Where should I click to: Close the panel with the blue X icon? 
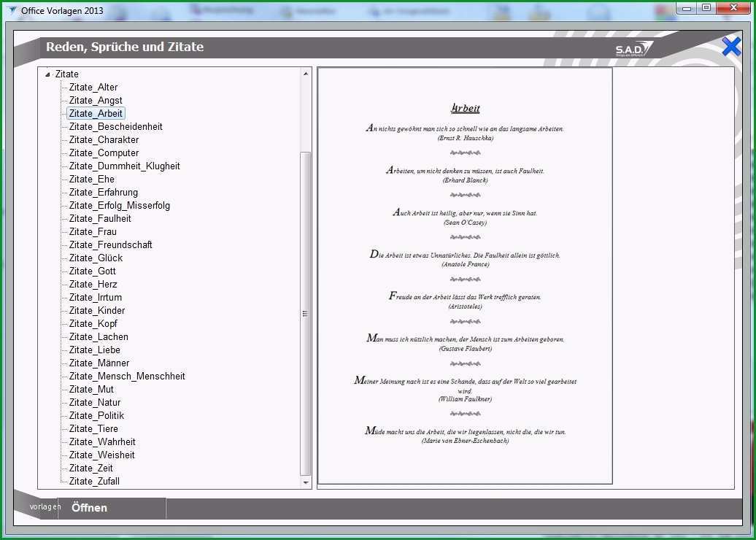731,47
